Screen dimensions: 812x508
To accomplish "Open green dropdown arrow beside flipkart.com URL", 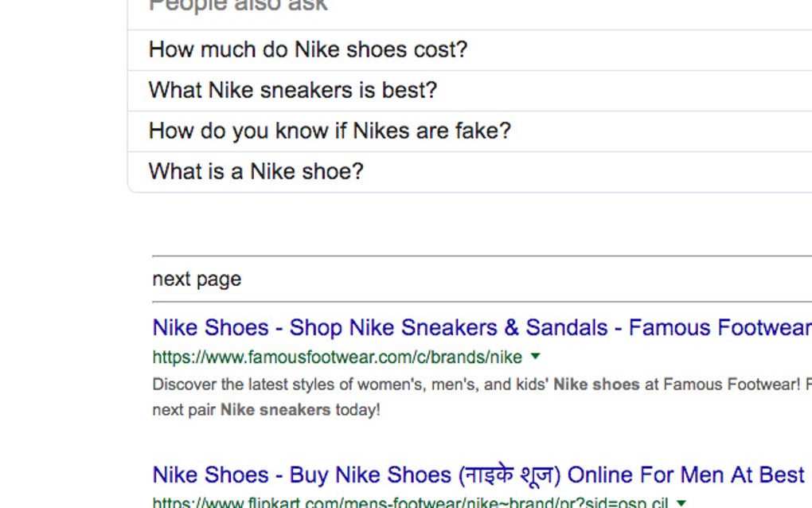I will coord(681,502).
